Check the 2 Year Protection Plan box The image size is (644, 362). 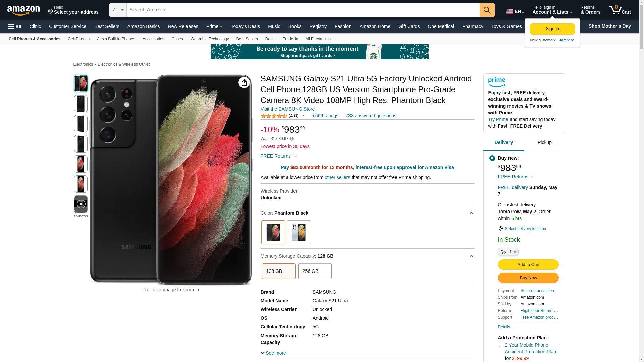501,345
